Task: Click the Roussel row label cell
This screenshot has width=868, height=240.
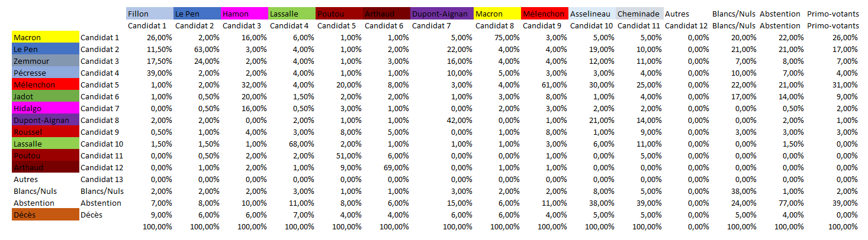Action: coord(45,132)
